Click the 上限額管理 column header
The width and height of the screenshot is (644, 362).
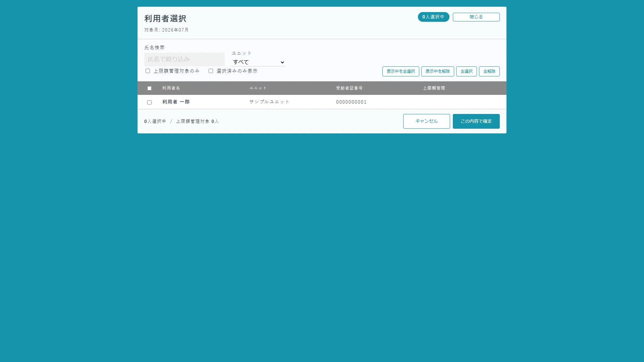(x=434, y=88)
